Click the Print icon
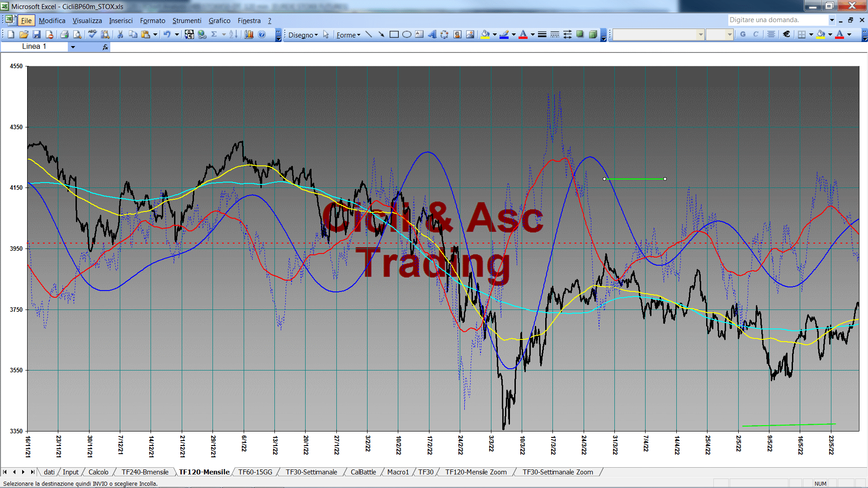 (x=64, y=34)
